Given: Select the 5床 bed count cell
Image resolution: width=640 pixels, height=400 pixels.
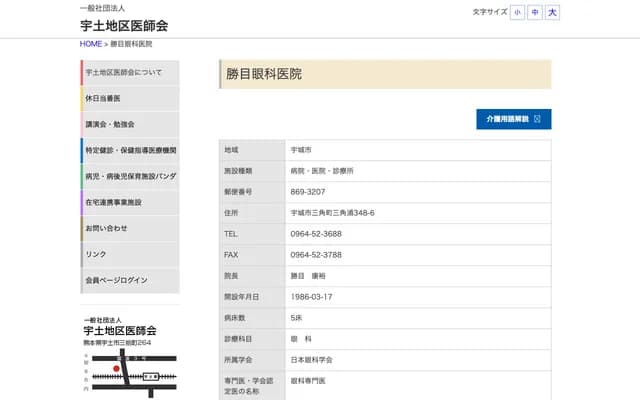Looking at the screenshot, I should pyautogui.click(x=418, y=318).
